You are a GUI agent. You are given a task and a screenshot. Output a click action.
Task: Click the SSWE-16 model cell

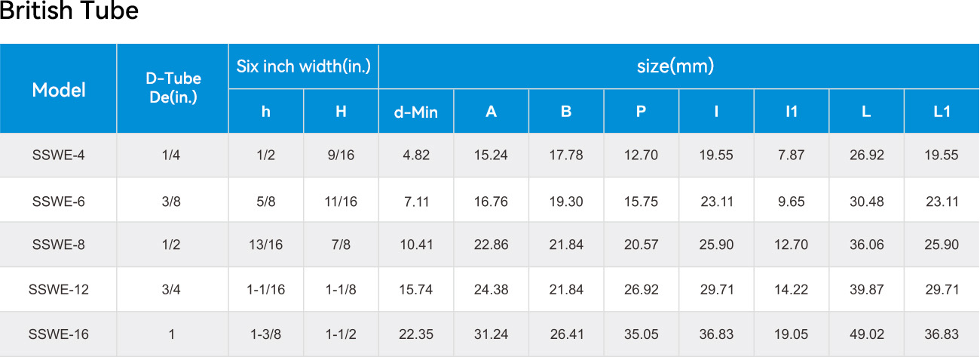58,334
